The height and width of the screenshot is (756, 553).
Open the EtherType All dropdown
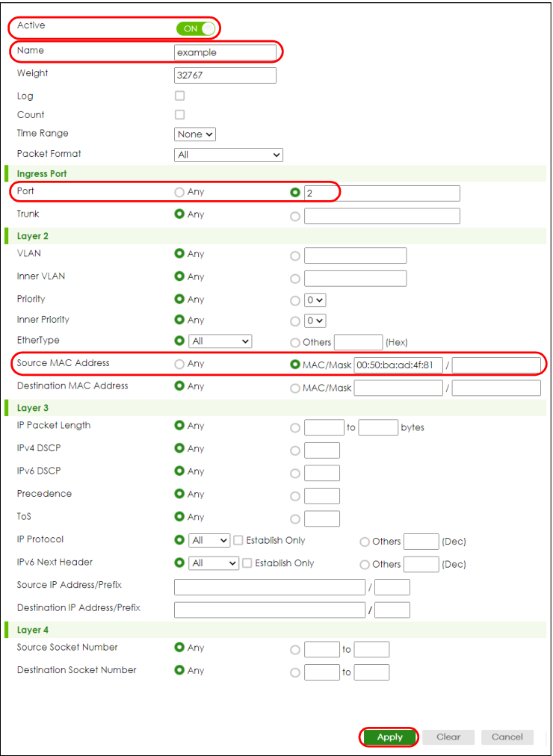tap(220, 341)
